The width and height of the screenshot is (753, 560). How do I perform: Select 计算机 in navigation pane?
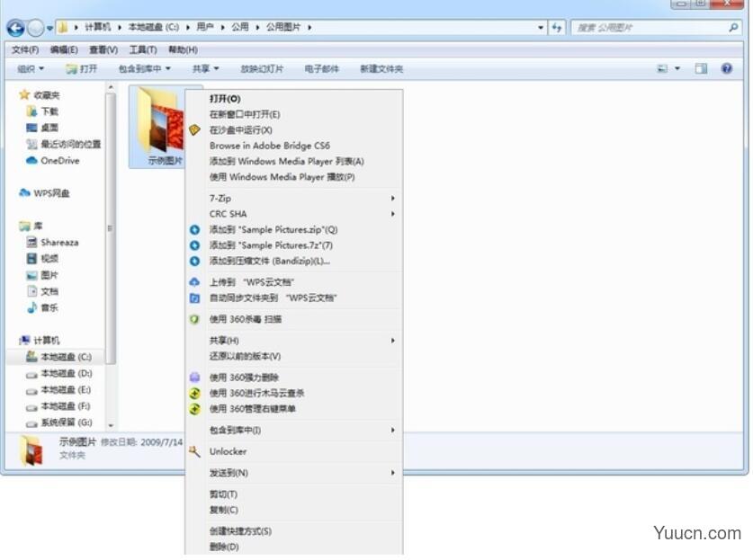(40, 340)
